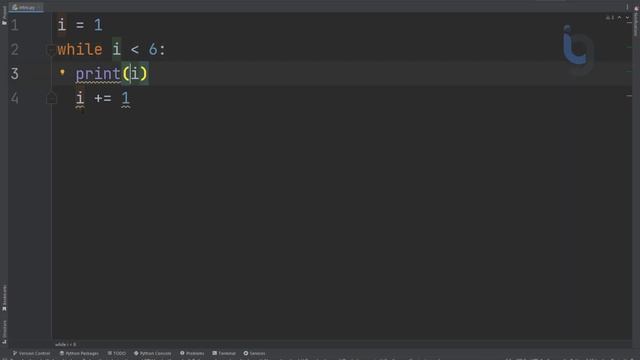Click the 'while i < 6' breadcrumb

pos(65,344)
